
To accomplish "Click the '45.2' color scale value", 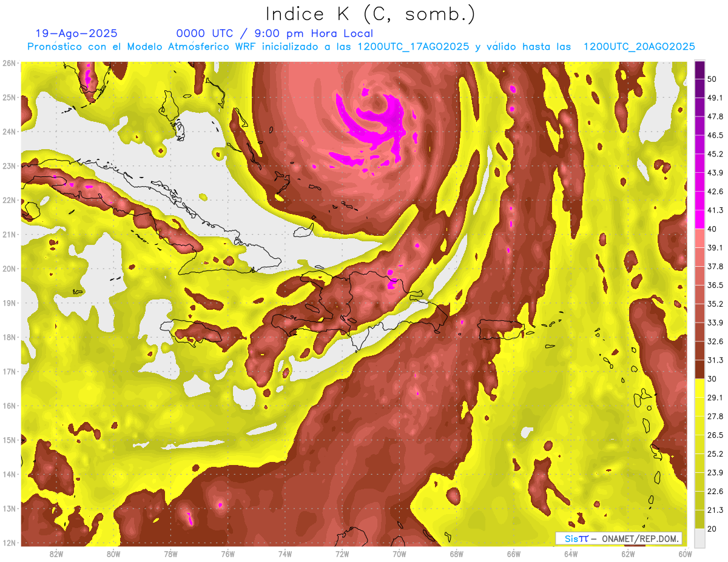I will 715,154.
